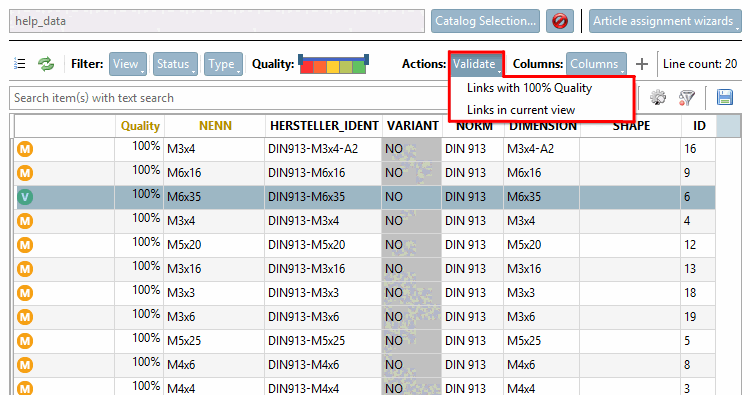
Task: Click the M status icon for M6x16 row
Action: tap(25, 173)
